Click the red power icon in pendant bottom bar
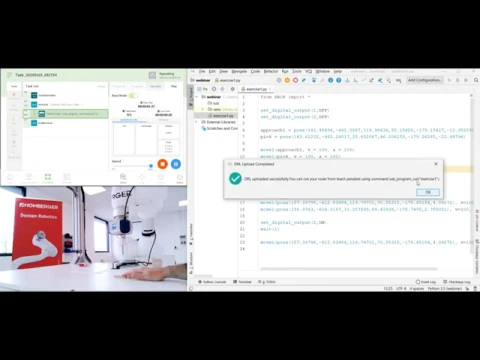The width and height of the screenshot is (480, 360). (x=180, y=177)
